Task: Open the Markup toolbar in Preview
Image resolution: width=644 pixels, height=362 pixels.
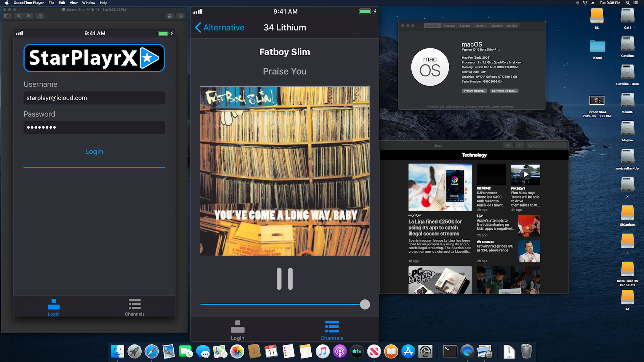Action: [x=181, y=16]
